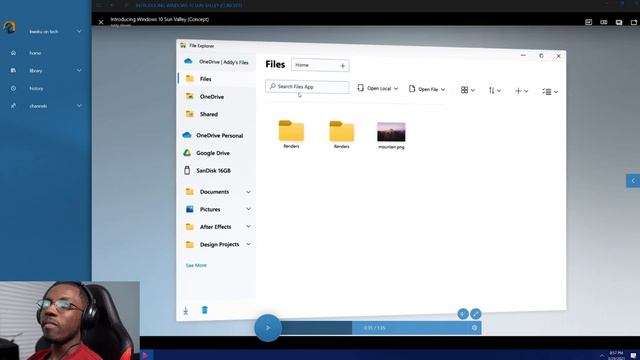This screenshot has height=360, width=640.
Task: Open the After Effects folder in sidebar
Action: tap(215, 227)
